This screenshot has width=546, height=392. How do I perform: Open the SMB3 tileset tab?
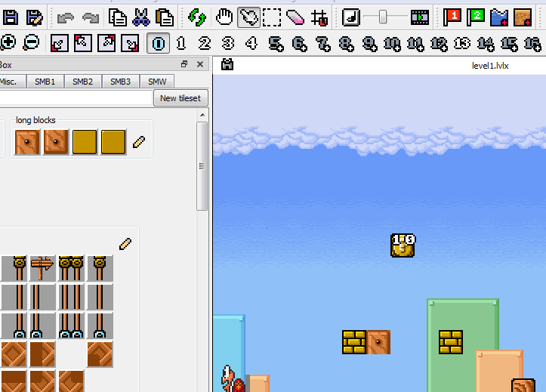point(120,82)
